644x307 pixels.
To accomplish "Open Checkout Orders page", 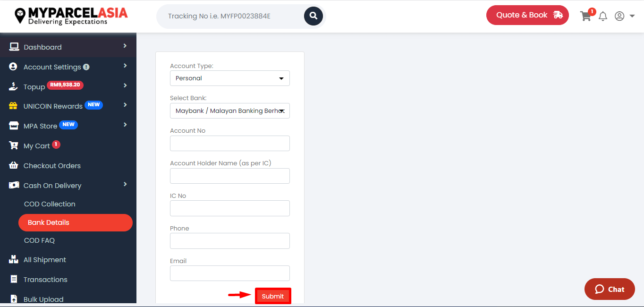I will 52,166.
